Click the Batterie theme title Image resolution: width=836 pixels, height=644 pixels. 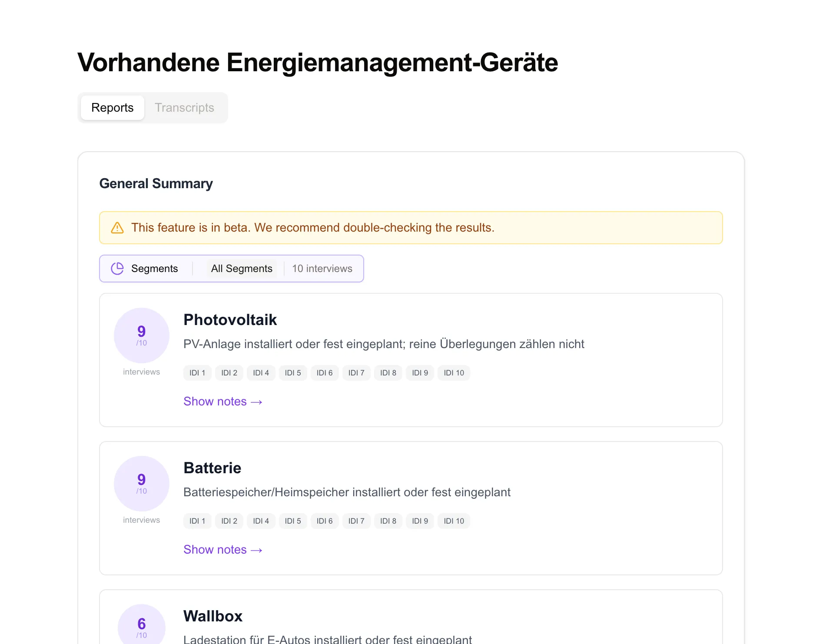tap(212, 468)
